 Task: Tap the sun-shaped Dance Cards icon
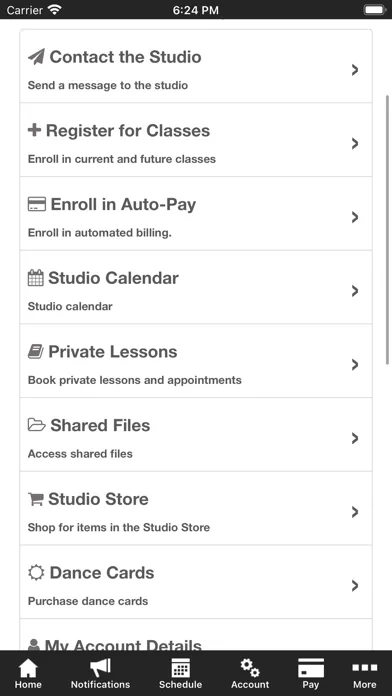click(x=36, y=573)
